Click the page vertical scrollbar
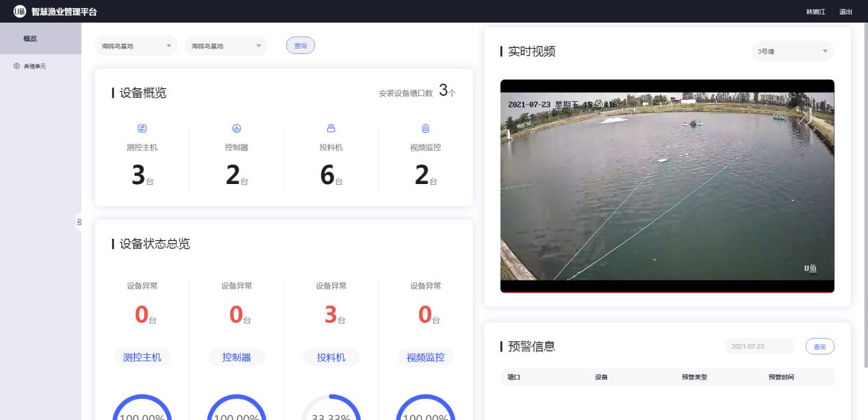Viewport: 868px width, 420px height. point(865,195)
